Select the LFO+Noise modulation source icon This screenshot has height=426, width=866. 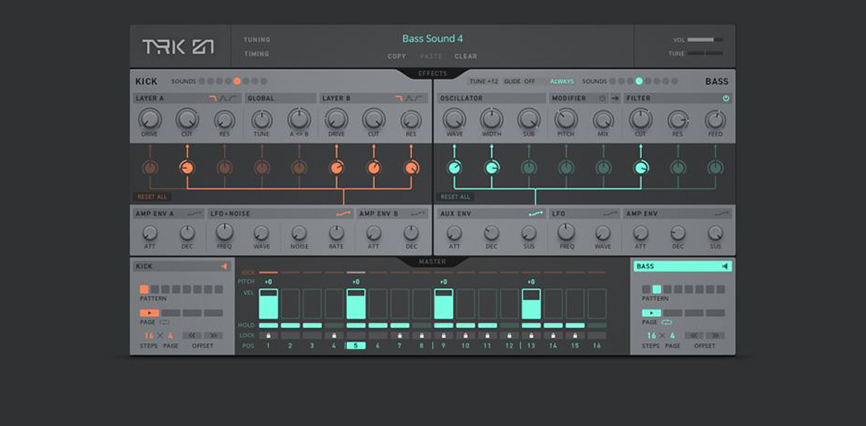(x=344, y=213)
